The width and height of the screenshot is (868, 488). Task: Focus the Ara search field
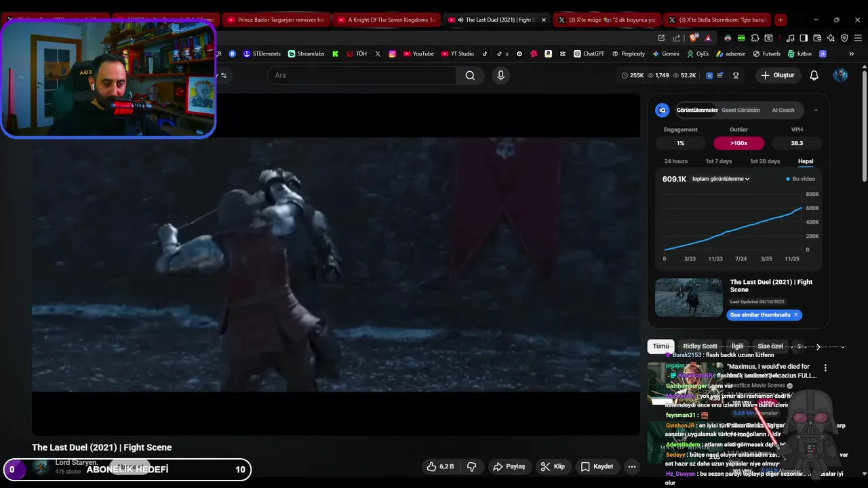pyautogui.click(x=362, y=75)
